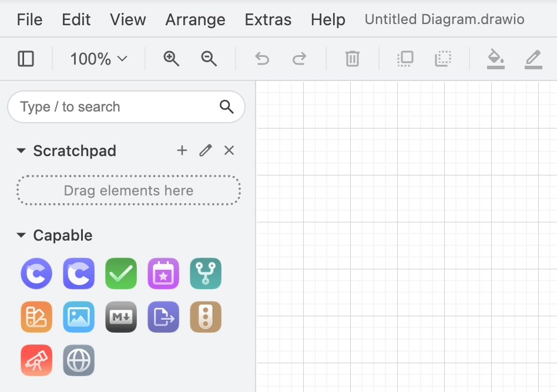
Task: Select the brown traffic light shape
Action: (x=206, y=317)
